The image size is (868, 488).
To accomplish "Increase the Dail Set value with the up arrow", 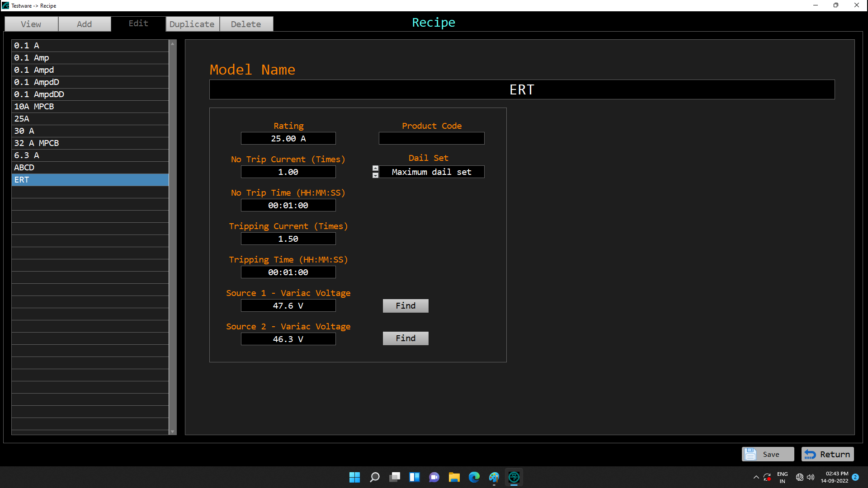I will [x=375, y=168].
